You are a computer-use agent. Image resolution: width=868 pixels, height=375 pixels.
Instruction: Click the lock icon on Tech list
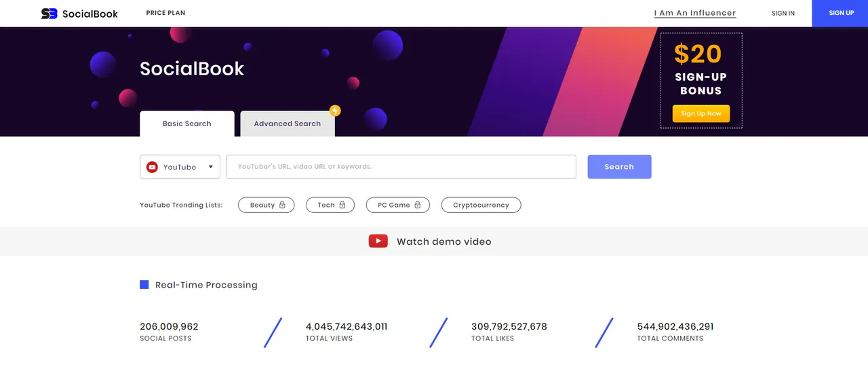[342, 205]
